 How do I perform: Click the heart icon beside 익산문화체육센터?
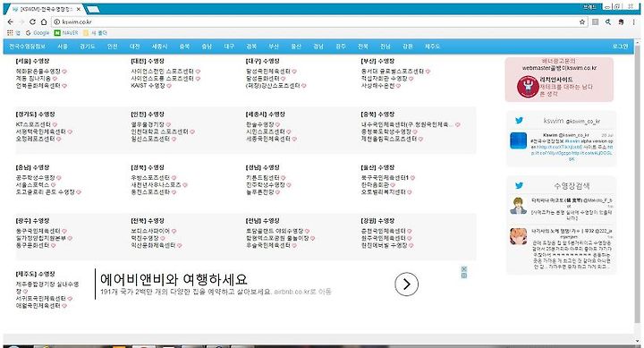click(180, 246)
